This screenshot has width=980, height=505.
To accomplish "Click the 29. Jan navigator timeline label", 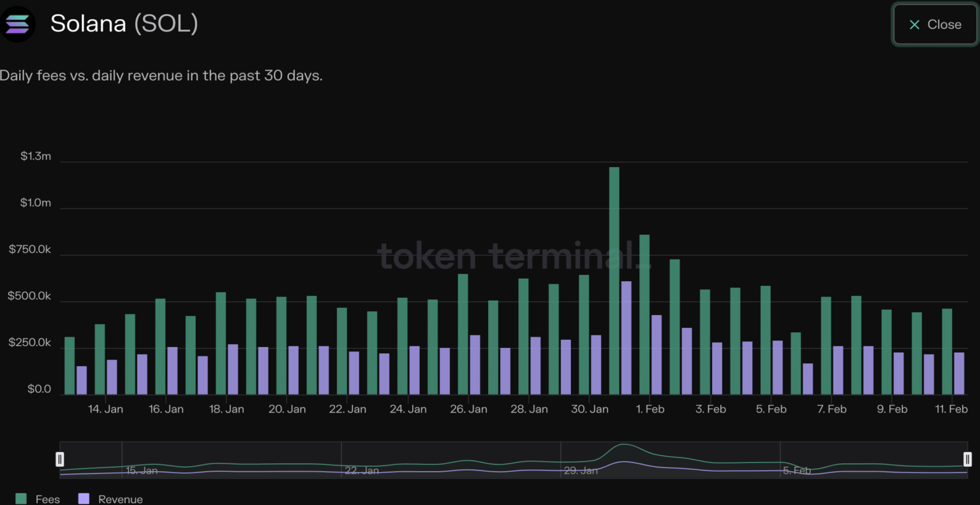I will click(x=581, y=471).
